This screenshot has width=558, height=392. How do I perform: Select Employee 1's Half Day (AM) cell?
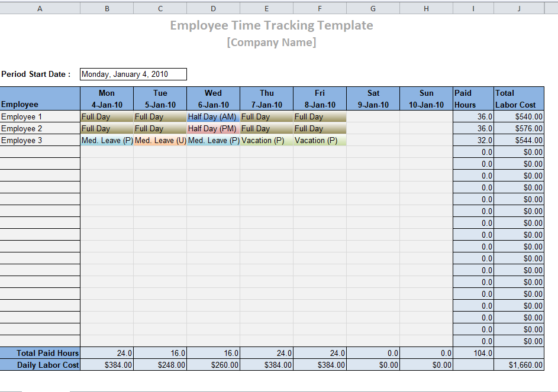[x=213, y=117]
